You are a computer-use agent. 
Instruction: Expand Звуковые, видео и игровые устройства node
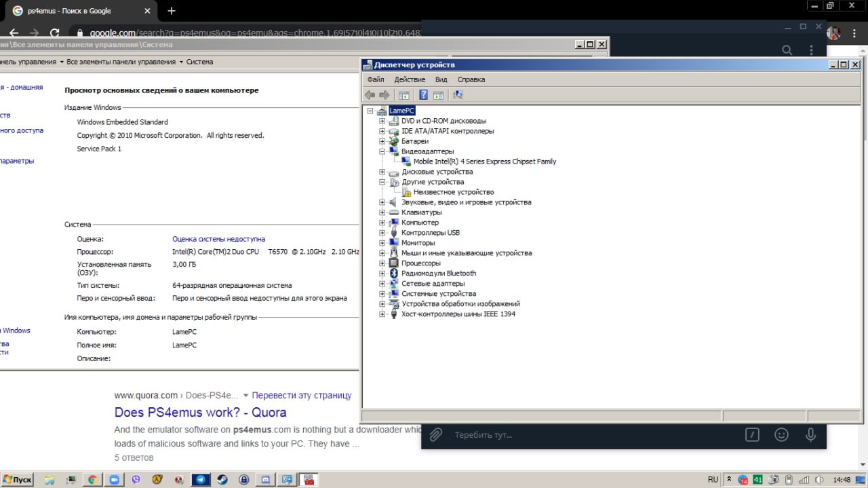(382, 202)
